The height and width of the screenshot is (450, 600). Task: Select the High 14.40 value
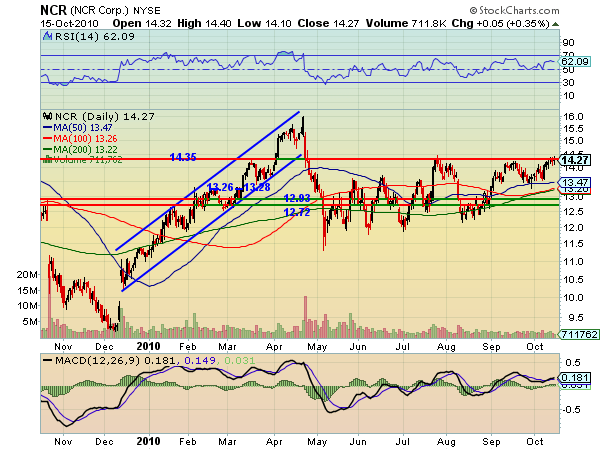(204, 23)
